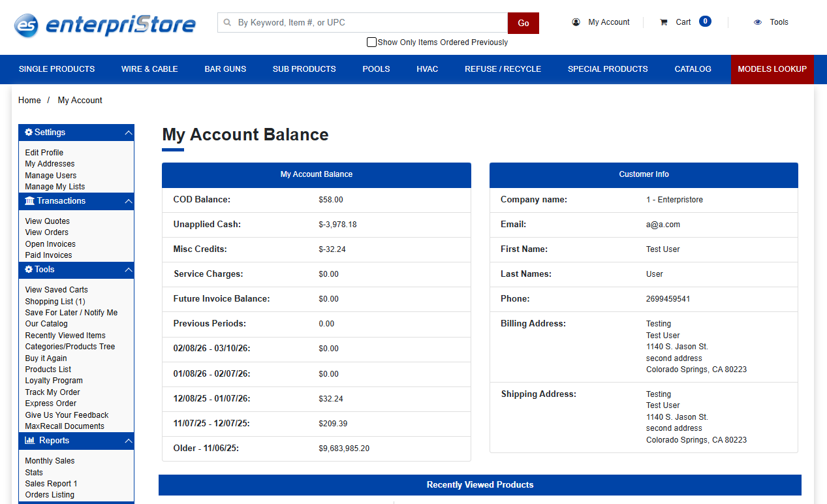Screen dimensions: 827x504
Task: Open Open Invoices
Action: tap(50, 244)
